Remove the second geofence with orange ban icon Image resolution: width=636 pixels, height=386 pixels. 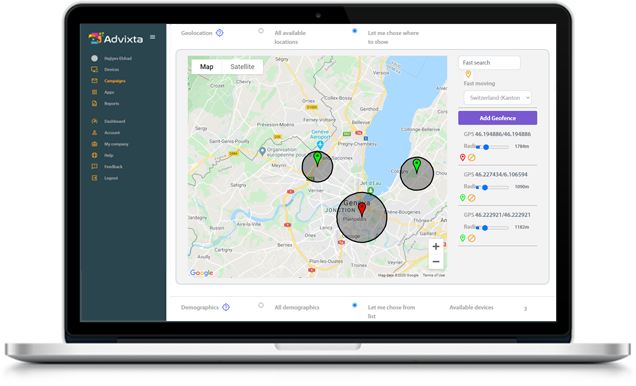pos(471,198)
